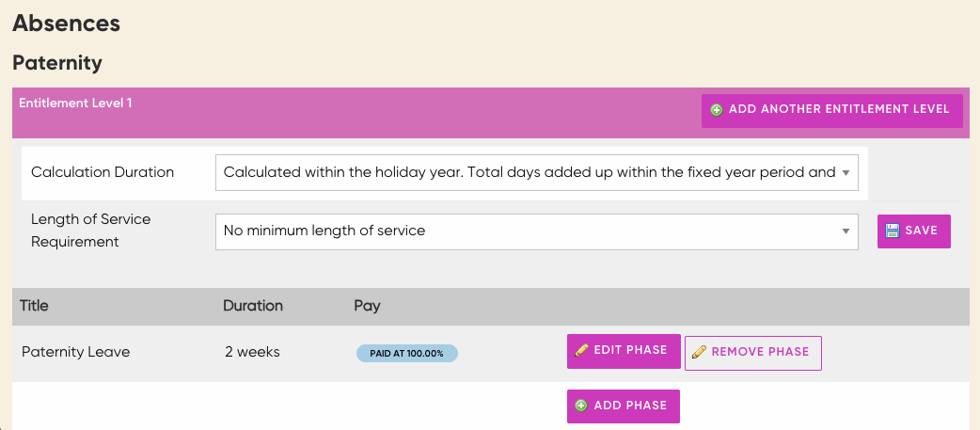The width and height of the screenshot is (980, 430).
Task: Click the green plus icon on Add Phase
Action: point(581,406)
